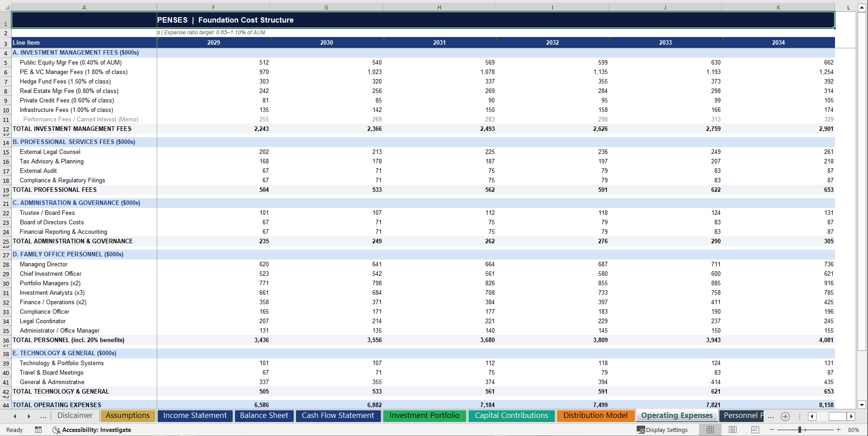Click the Accessibility: Investigate link
Viewport: 868px width, 436px height.
coord(97,430)
